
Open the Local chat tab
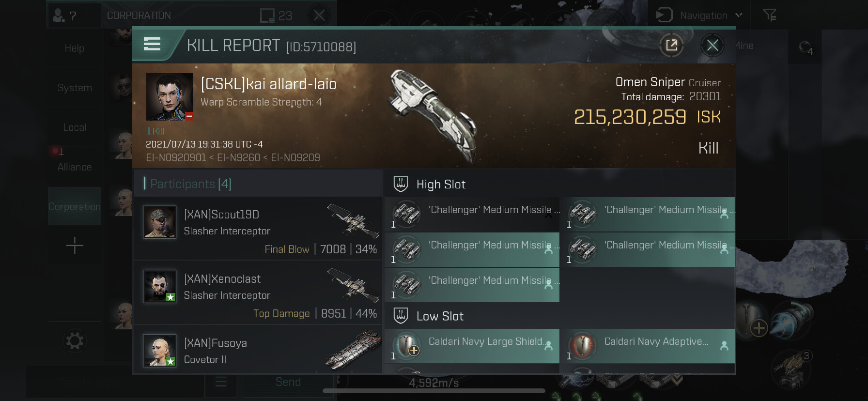[75, 127]
